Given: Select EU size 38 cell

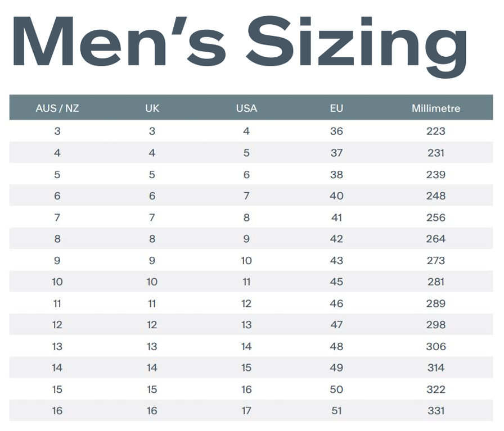Looking at the screenshot, I should [x=336, y=174].
